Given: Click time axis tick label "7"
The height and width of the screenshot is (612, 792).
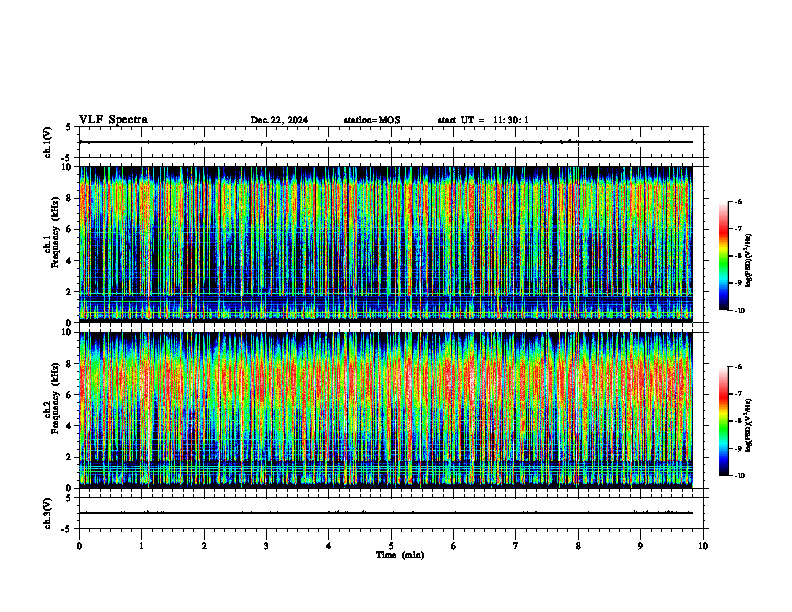Looking at the screenshot, I should point(516,546).
